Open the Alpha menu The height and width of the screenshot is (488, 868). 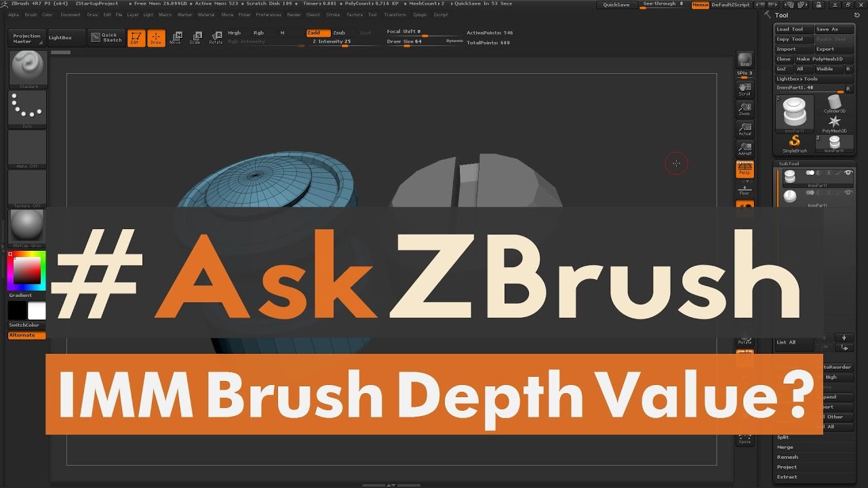pyautogui.click(x=14, y=14)
